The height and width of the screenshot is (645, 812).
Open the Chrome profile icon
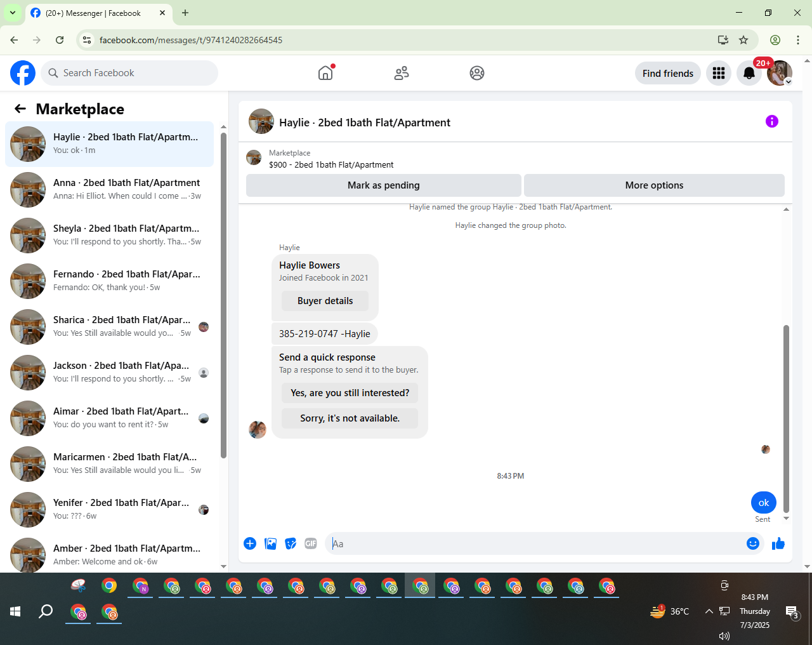point(775,40)
